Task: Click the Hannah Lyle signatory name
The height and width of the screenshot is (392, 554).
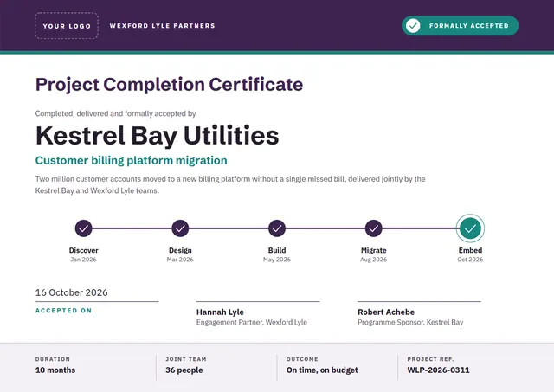Action: point(220,312)
